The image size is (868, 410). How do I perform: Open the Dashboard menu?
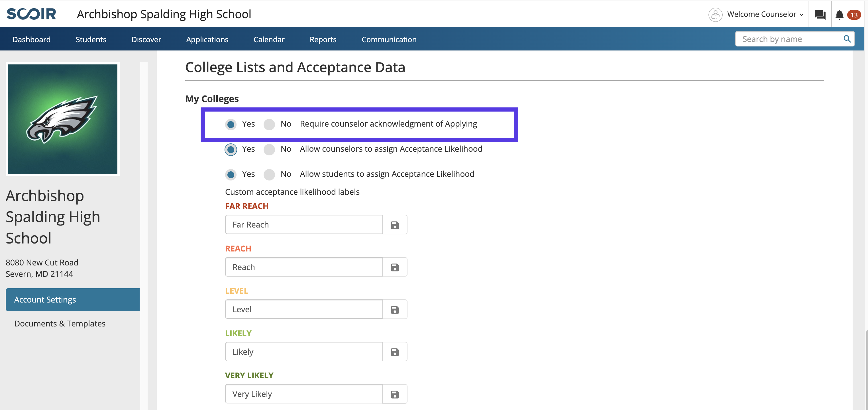[x=32, y=39]
